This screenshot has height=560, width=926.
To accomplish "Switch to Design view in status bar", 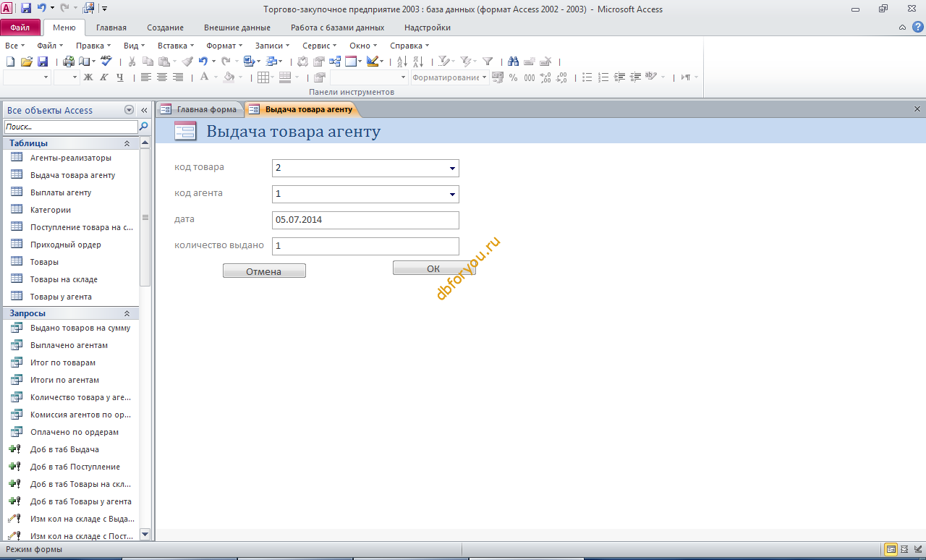I will 917,549.
